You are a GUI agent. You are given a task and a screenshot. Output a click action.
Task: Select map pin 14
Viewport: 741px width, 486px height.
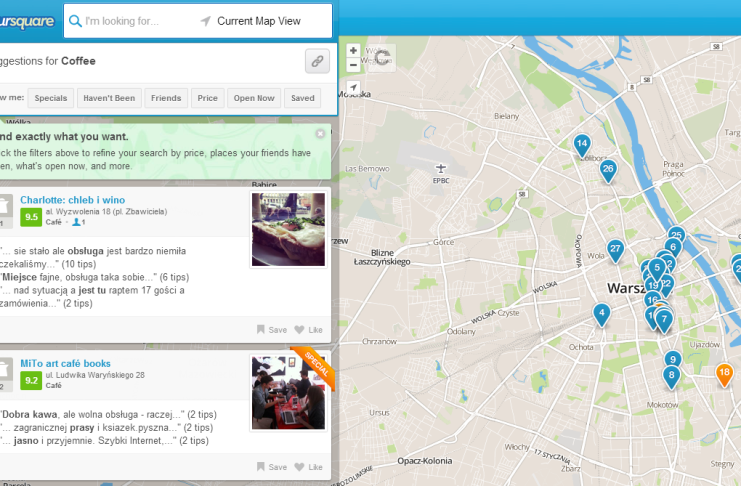pos(582,144)
